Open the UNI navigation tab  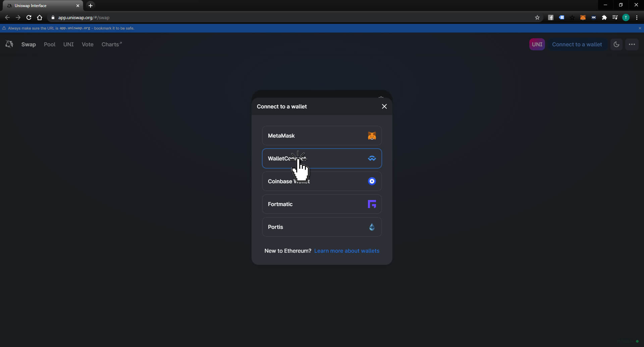click(x=68, y=44)
